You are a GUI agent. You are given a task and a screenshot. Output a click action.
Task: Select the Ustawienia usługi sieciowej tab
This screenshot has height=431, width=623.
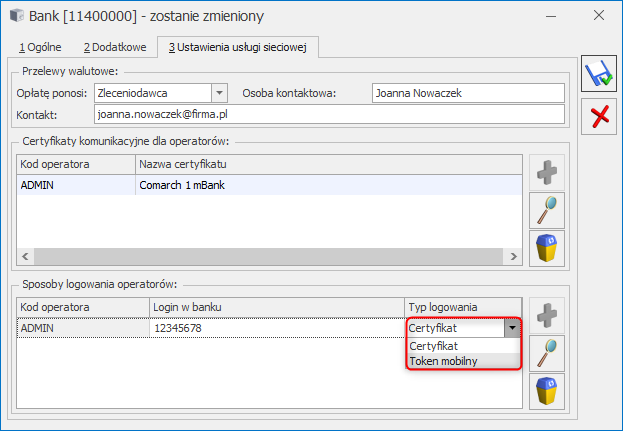point(239,47)
